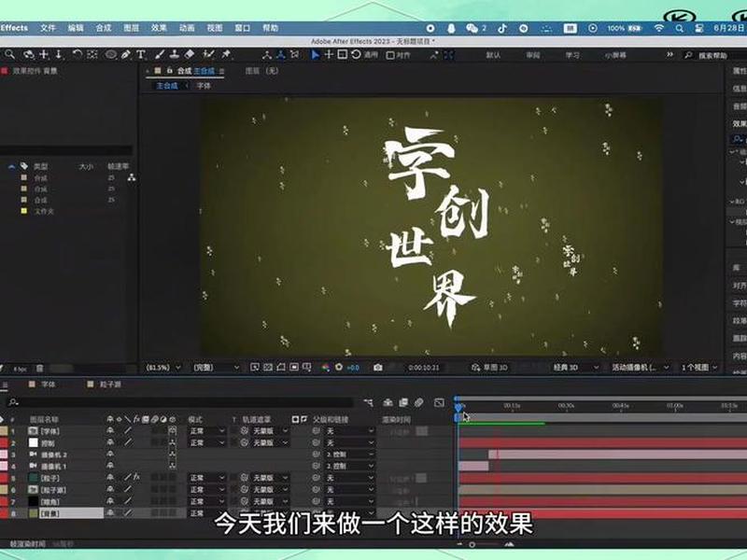747x560 pixels.
Task: Open blending mode dropdown for 字体 layer
Action: click(206, 430)
